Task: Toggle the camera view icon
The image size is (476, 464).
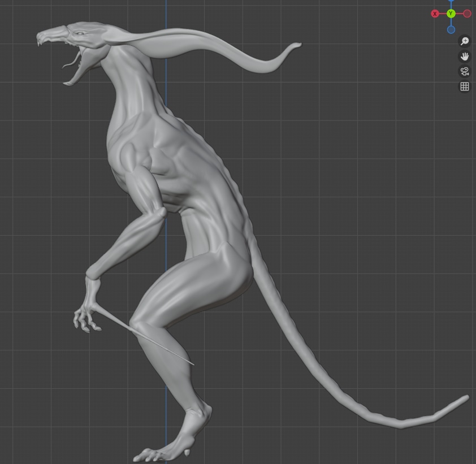Action: tap(465, 71)
